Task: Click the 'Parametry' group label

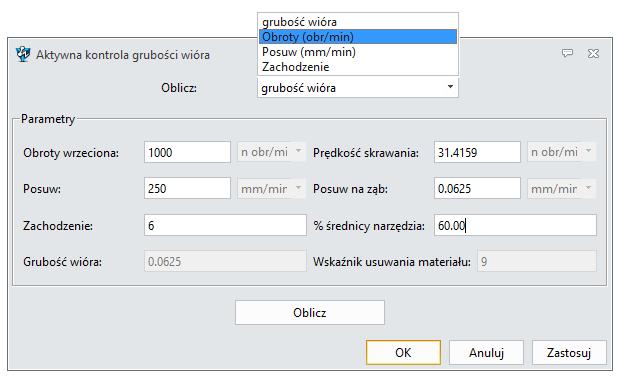Action: [x=48, y=119]
